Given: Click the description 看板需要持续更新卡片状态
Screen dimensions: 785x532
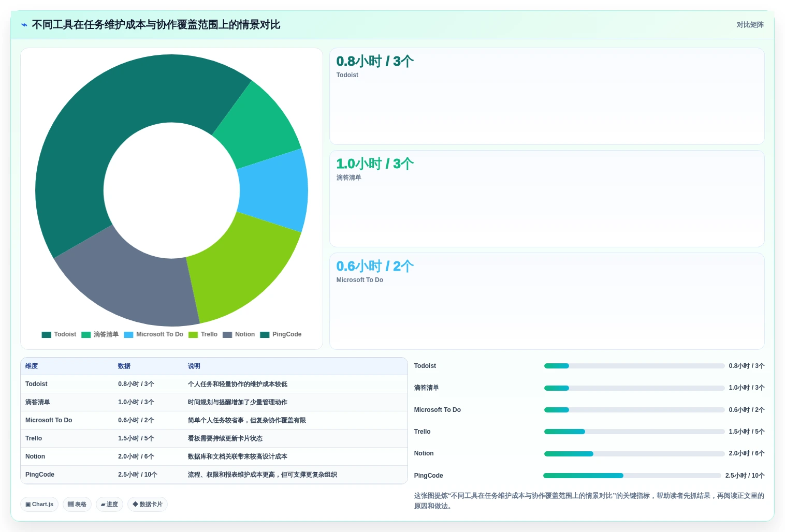Looking at the screenshot, I should pyautogui.click(x=225, y=438).
